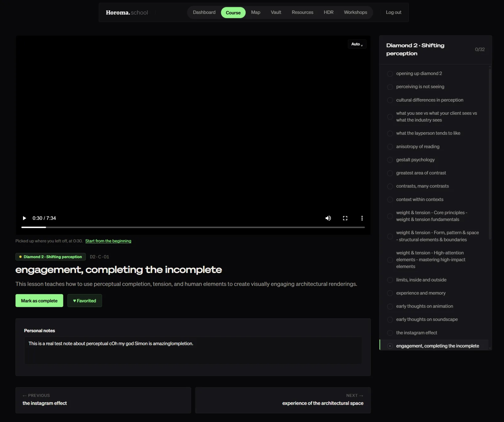
Task: Click the Diamond 2 · Shifting perception tag
Action: (x=50, y=257)
